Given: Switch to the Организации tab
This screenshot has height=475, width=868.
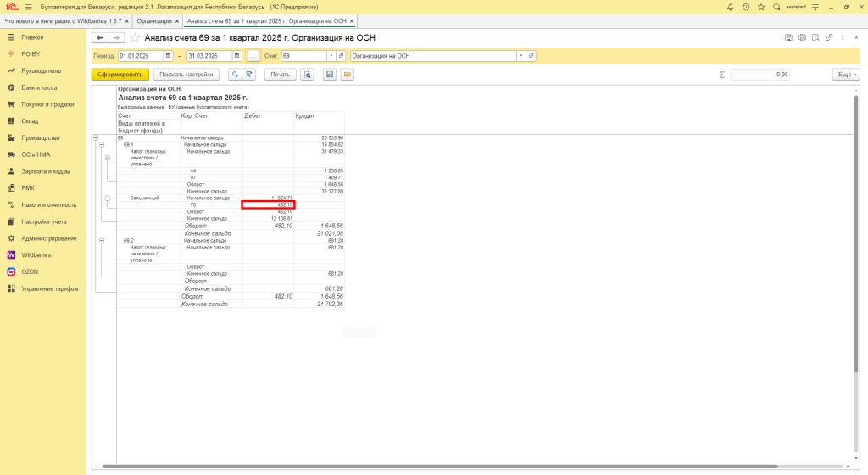Looking at the screenshot, I should [x=154, y=20].
